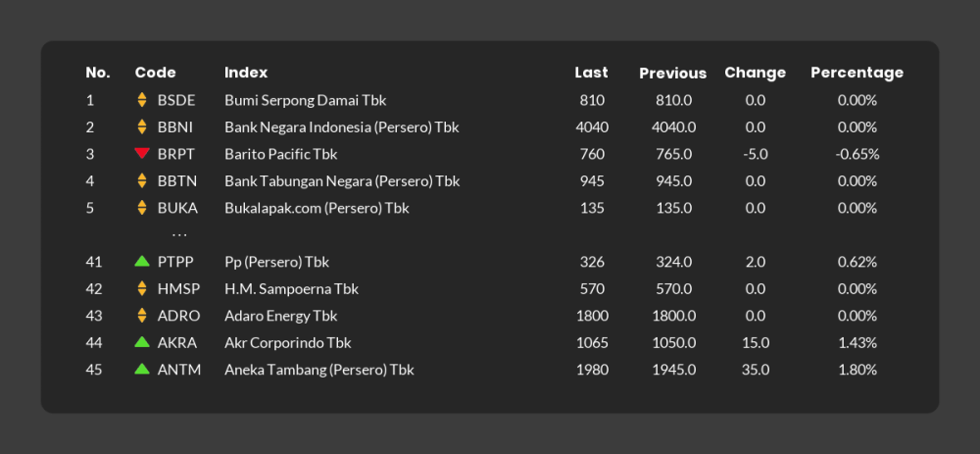Click the Previous column header

[672, 74]
